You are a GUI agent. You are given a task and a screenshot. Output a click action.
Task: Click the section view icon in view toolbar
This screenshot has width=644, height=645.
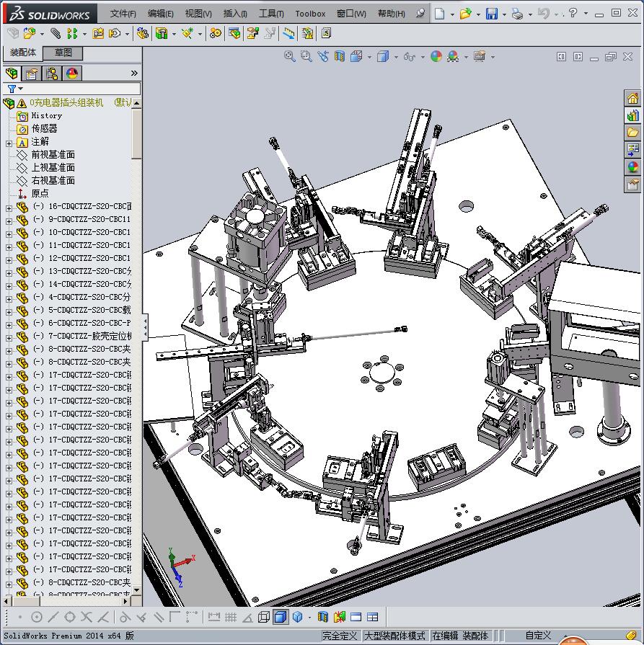coord(340,56)
